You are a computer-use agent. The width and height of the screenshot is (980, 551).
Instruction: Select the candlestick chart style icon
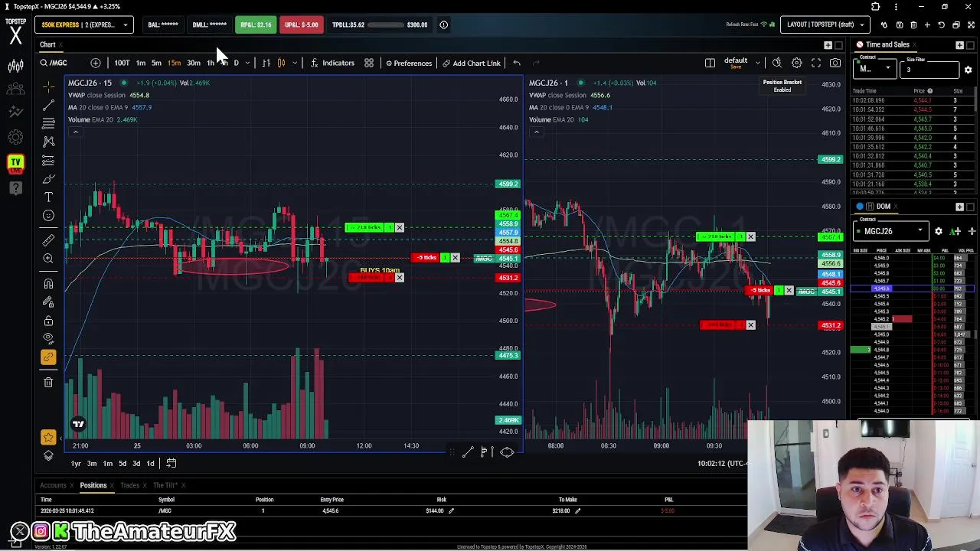[281, 63]
